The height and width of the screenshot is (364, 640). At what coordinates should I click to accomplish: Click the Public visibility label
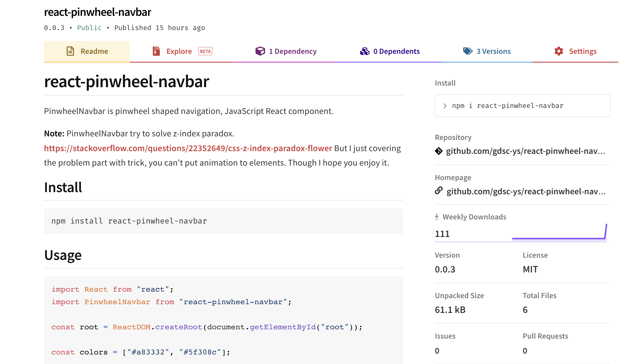[x=89, y=28]
